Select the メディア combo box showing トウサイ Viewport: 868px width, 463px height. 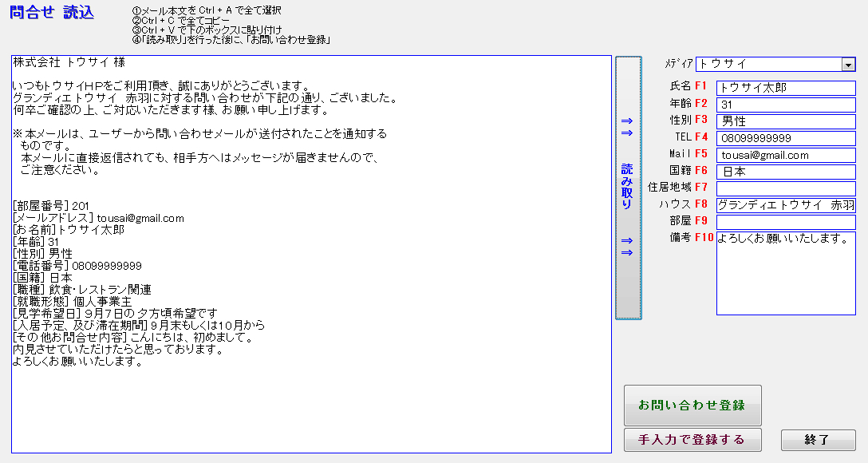(767, 65)
